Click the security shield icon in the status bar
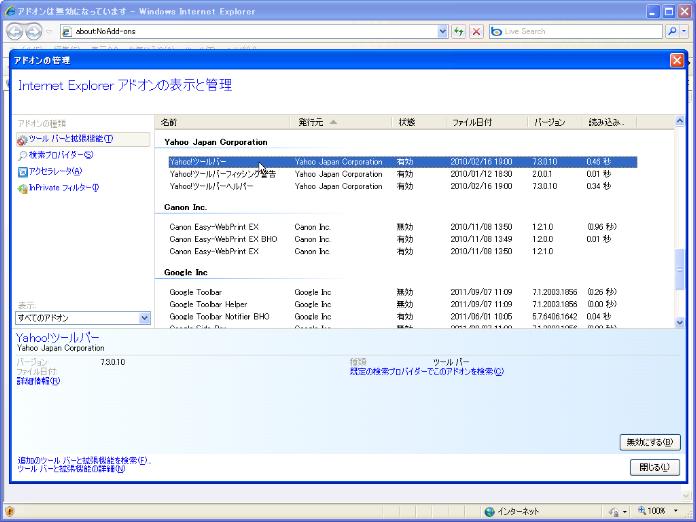 point(10,511)
